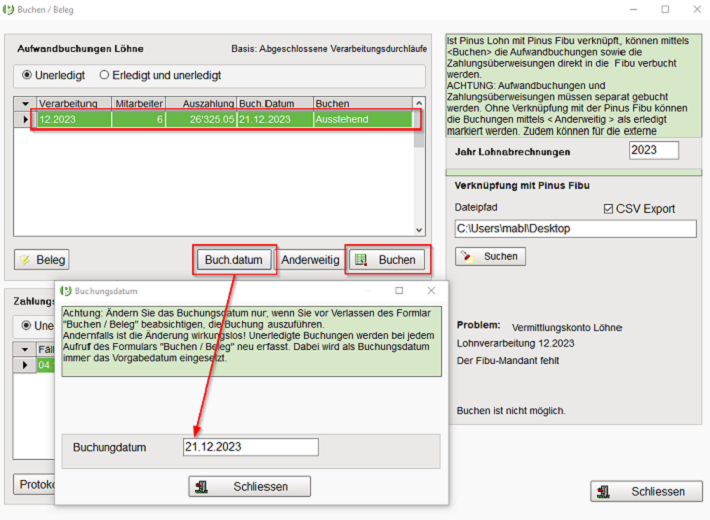710x520 pixels.
Task: Select the Ausstehend status cell
Action: [363, 120]
